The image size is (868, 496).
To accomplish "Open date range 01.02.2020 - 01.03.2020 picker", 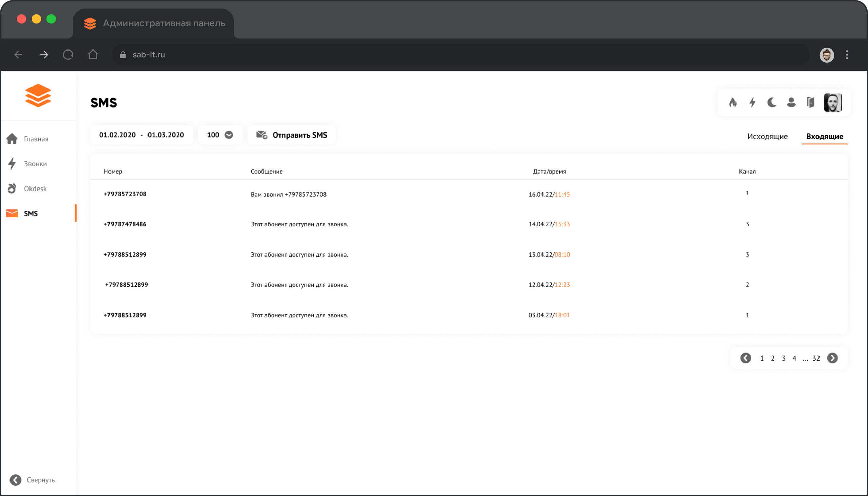I will [141, 135].
